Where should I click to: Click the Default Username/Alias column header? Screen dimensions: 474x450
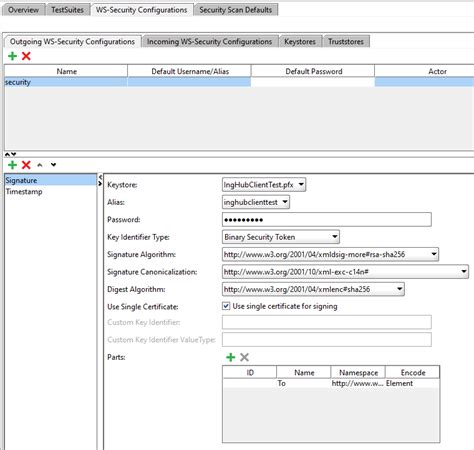point(190,71)
